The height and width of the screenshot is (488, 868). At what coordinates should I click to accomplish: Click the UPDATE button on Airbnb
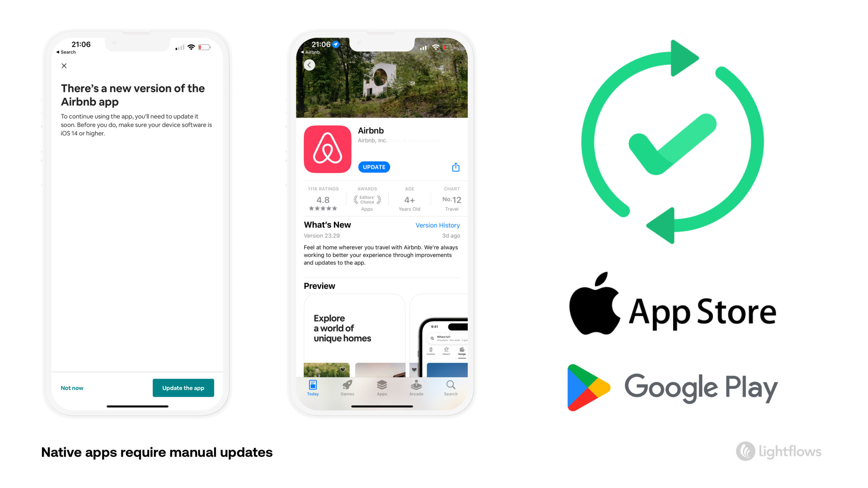374,167
